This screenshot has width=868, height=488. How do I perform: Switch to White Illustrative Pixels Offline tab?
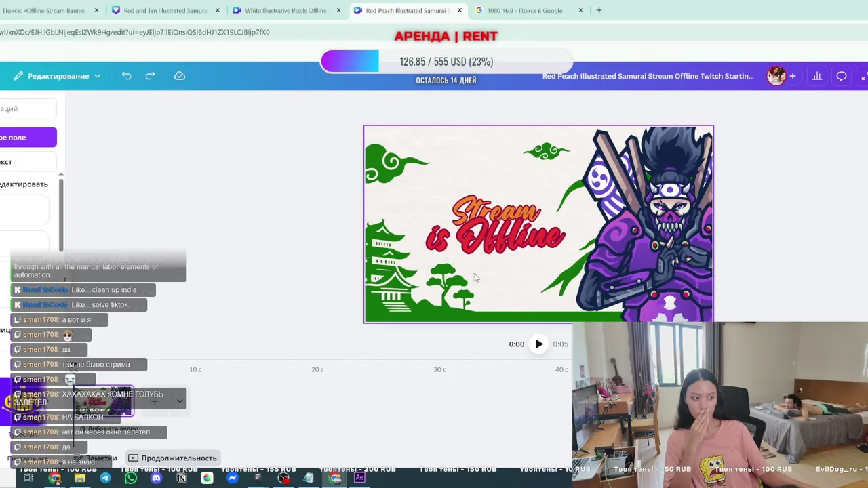(x=283, y=11)
